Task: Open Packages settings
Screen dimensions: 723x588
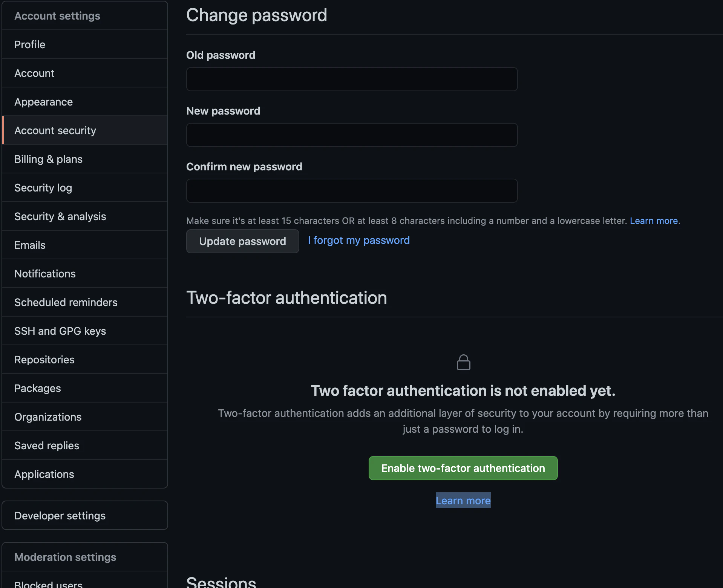Action: pos(85,388)
